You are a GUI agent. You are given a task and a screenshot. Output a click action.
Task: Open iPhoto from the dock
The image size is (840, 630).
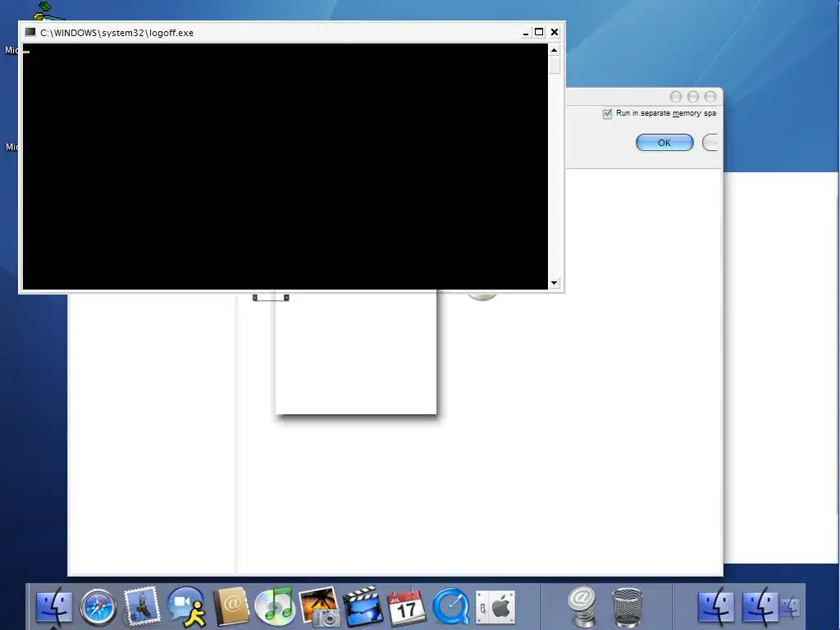[x=319, y=607]
